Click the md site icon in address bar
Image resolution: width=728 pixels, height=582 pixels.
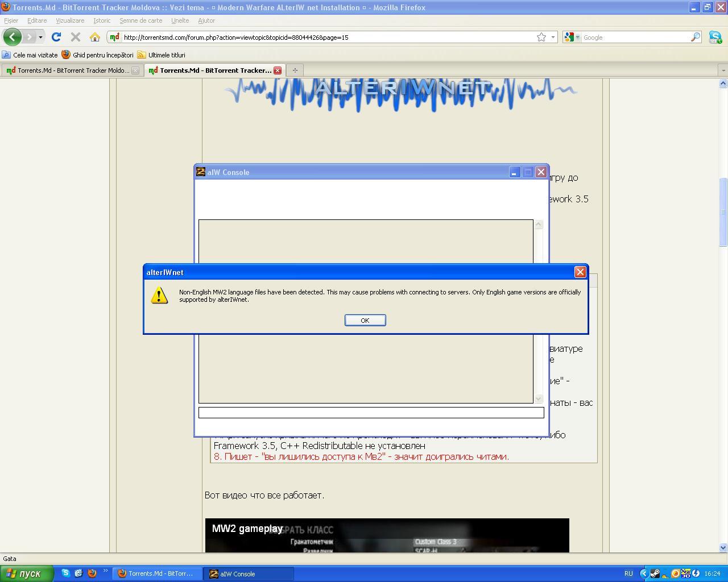tap(114, 37)
